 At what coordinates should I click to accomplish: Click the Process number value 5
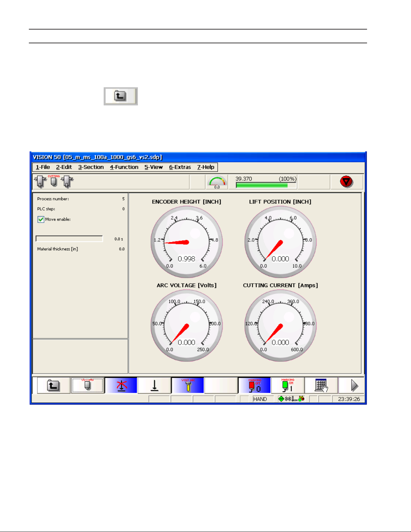point(123,199)
